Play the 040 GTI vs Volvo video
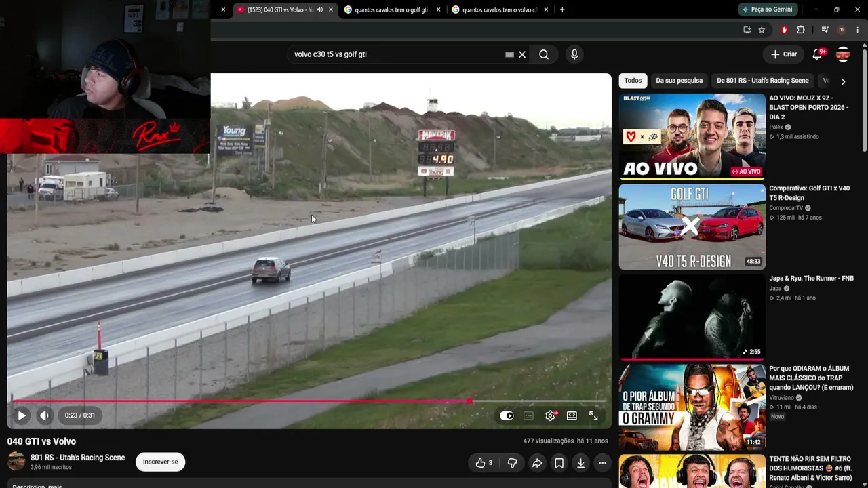Image resolution: width=868 pixels, height=488 pixels. click(x=21, y=415)
